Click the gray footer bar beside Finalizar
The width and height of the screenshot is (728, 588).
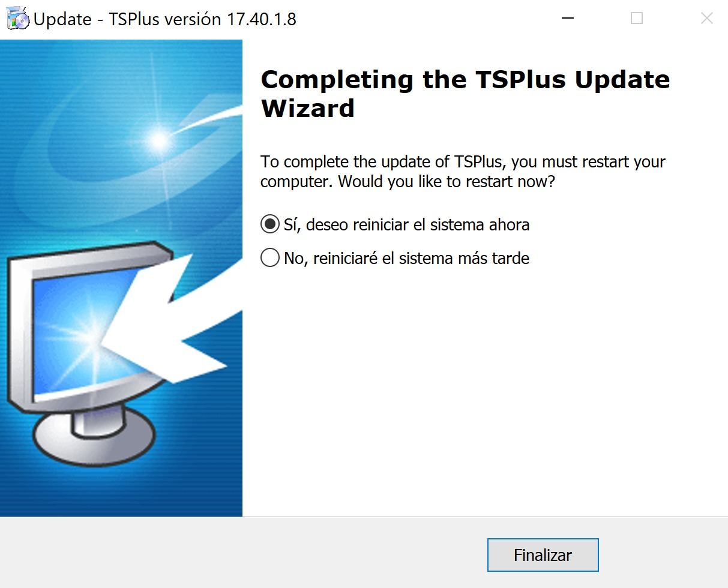[x=240, y=553]
